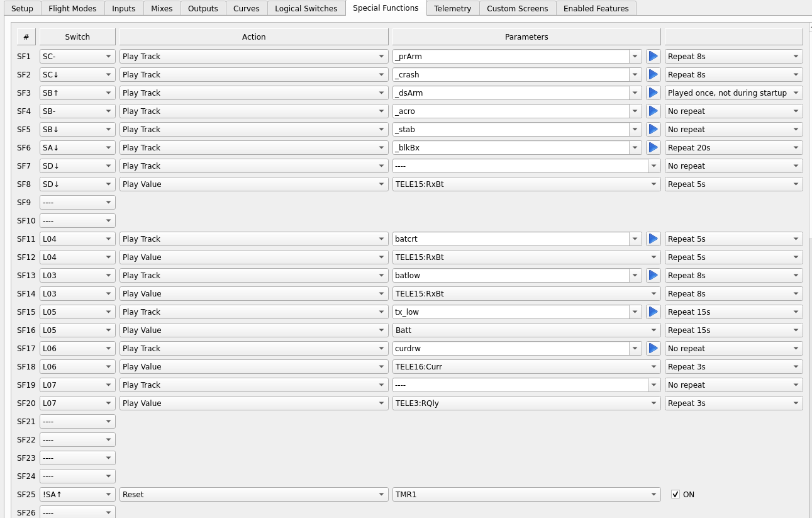
Task: Open SF8 parameter dropdown TELE15:RxBt
Action: pos(526,184)
